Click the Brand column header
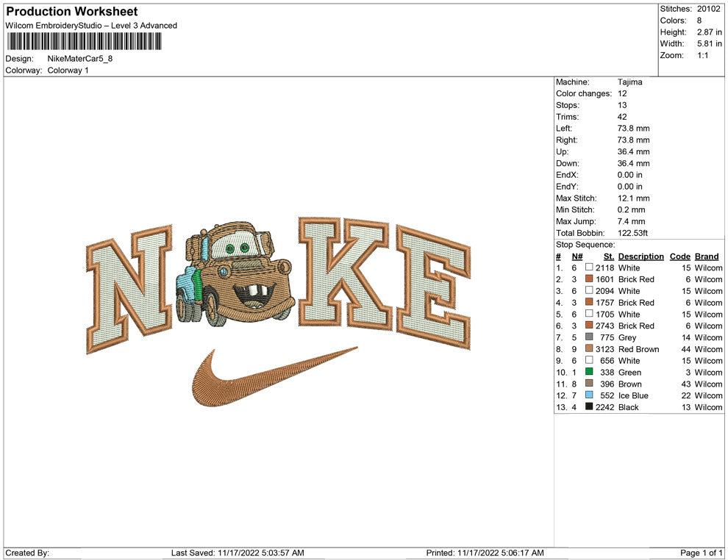This screenshot has width=728, height=560. (707, 256)
